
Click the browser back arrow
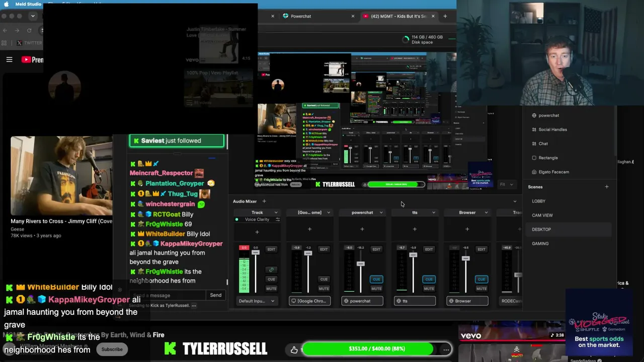(x=5, y=30)
